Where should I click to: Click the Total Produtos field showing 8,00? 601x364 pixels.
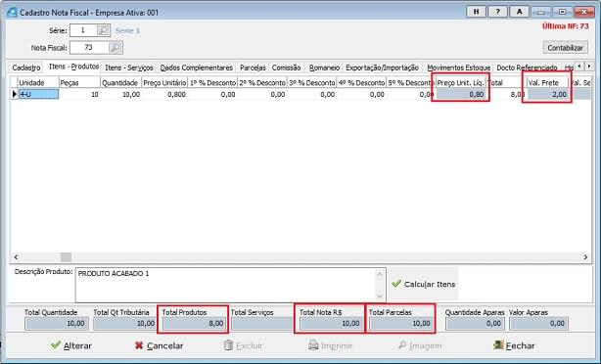pyautogui.click(x=194, y=324)
